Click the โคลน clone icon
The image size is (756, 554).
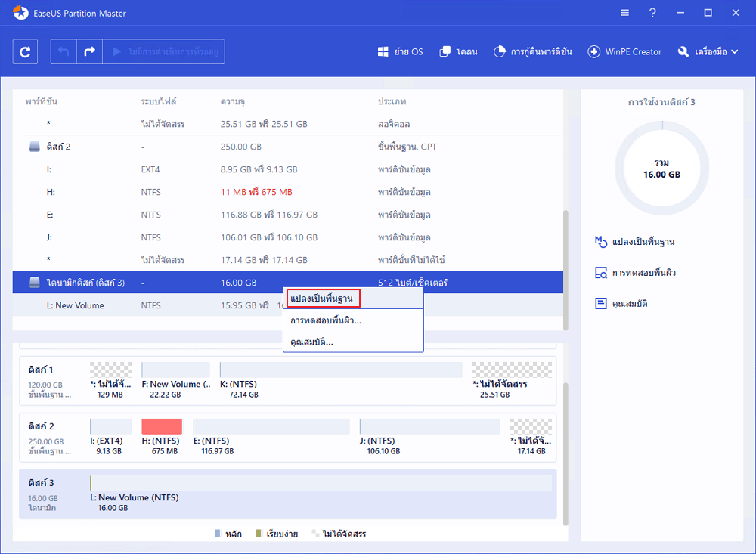445,51
